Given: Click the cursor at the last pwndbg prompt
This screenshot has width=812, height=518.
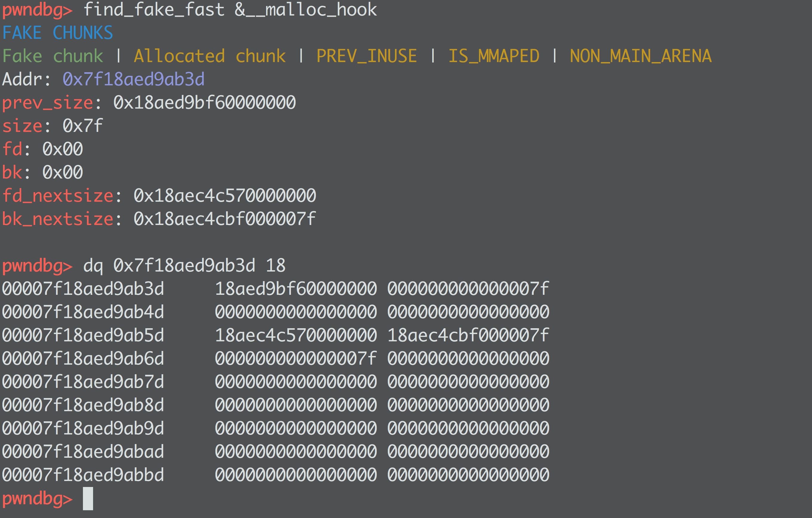Looking at the screenshot, I should tap(88, 498).
